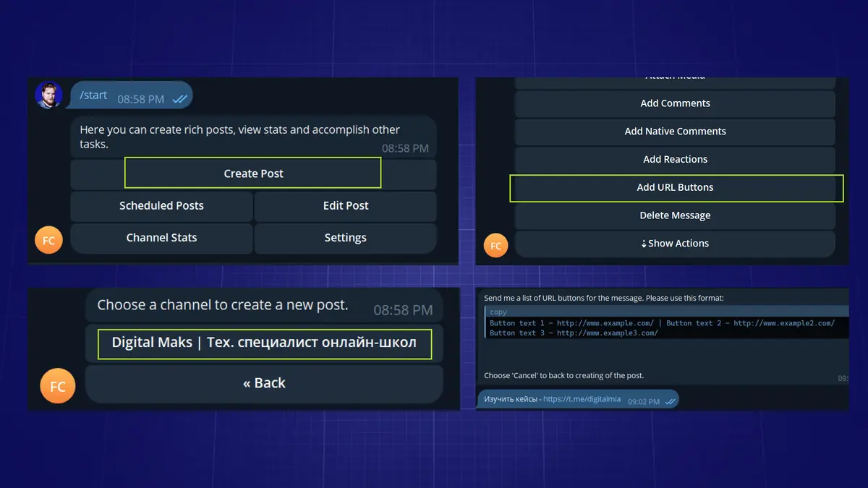
Task: Click copy on the code block
Action: pos(498,312)
